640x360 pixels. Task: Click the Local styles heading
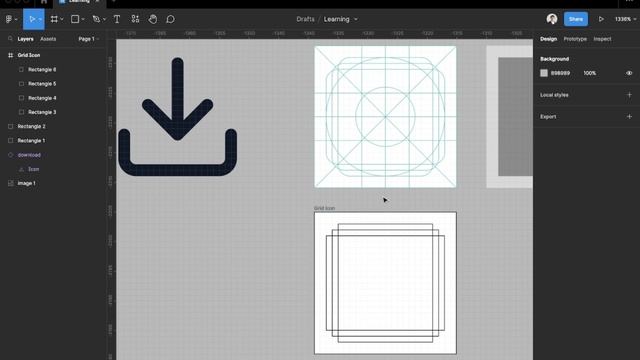pyautogui.click(x=554, y=95)
